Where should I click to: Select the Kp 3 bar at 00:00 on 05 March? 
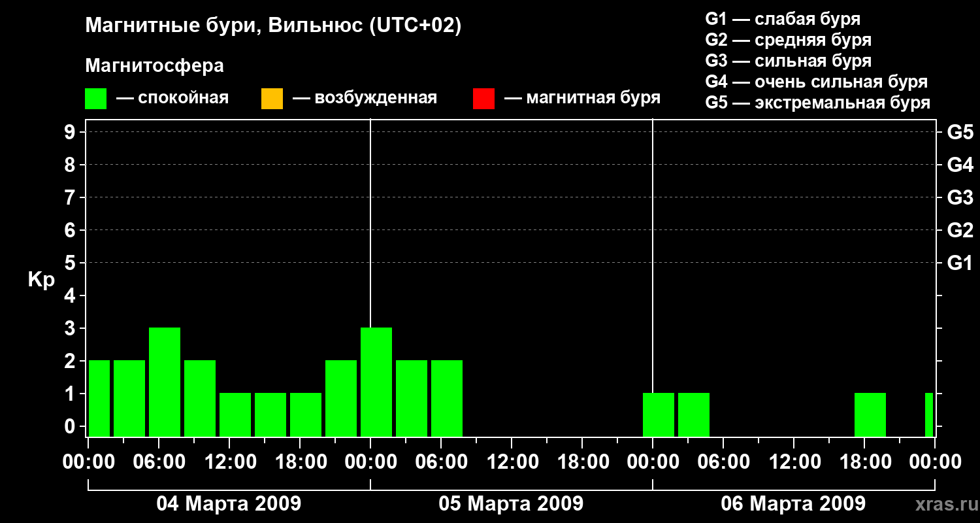[x=376, y=382]
